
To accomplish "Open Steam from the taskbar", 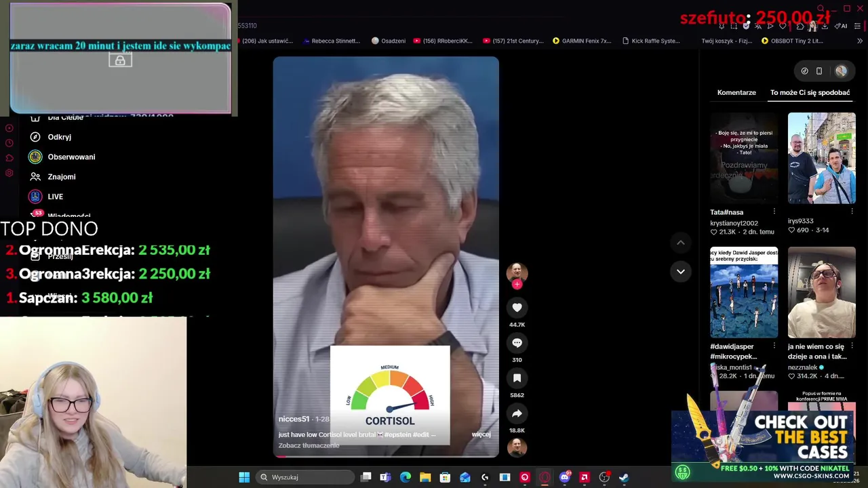I will click(623, 477).
